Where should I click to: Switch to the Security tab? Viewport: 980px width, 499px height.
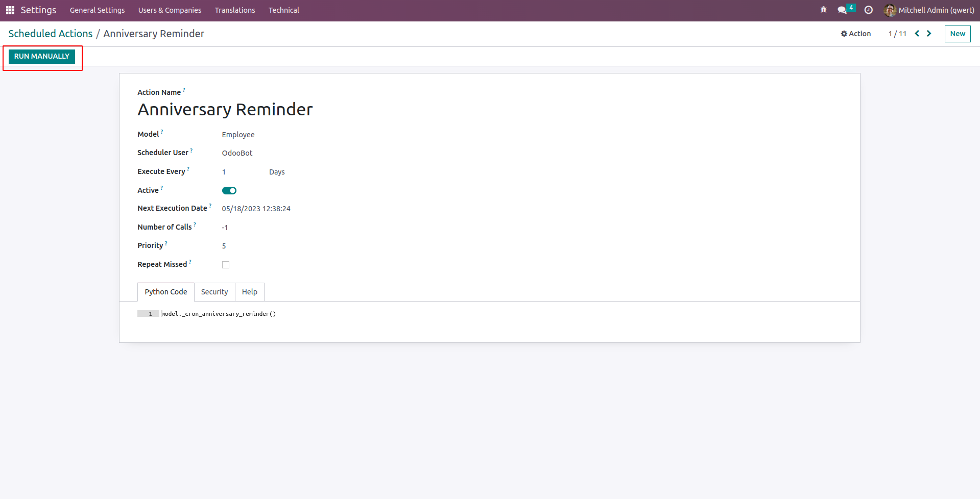pyautogui.click(x=214, y=292)
